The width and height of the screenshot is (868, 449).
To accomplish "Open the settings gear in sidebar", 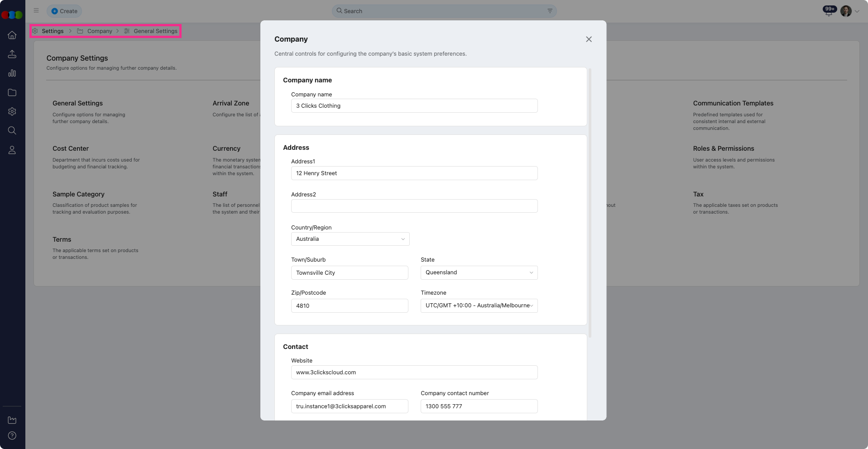I will pyautogui.click(x=12, y=111).
